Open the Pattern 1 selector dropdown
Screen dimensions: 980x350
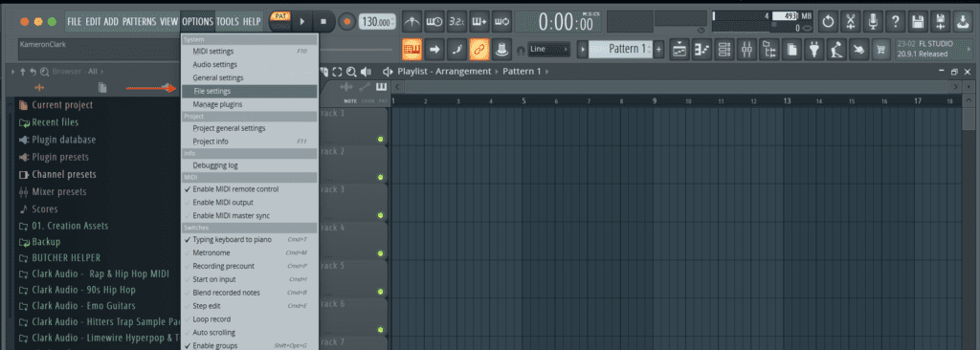619,49
